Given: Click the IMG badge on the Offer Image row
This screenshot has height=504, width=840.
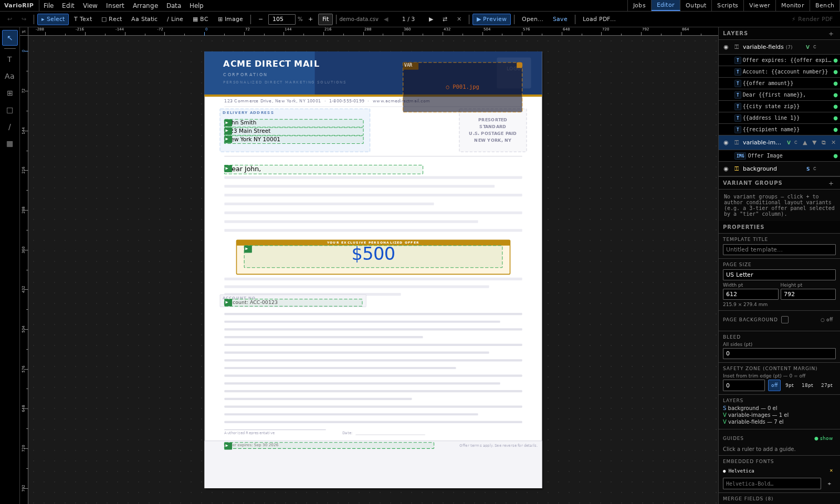Looking at the screenshot, I should pos(740,156).
